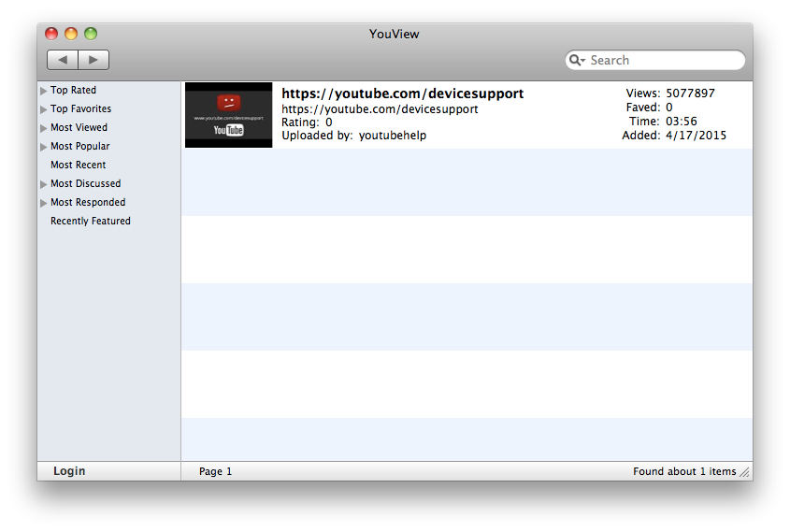Viewport: 790px width, 532px height.
Task: Click the non-bold devicesupport description line
Action: point(380,109)
